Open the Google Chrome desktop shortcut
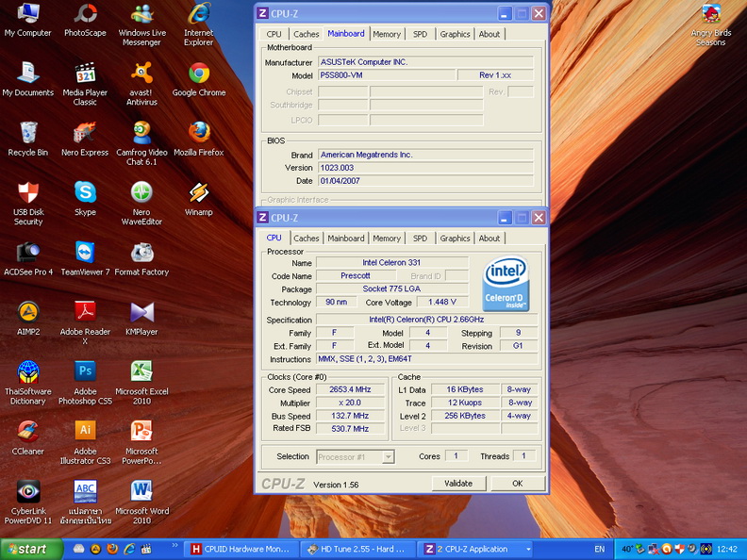 (198, 74)
